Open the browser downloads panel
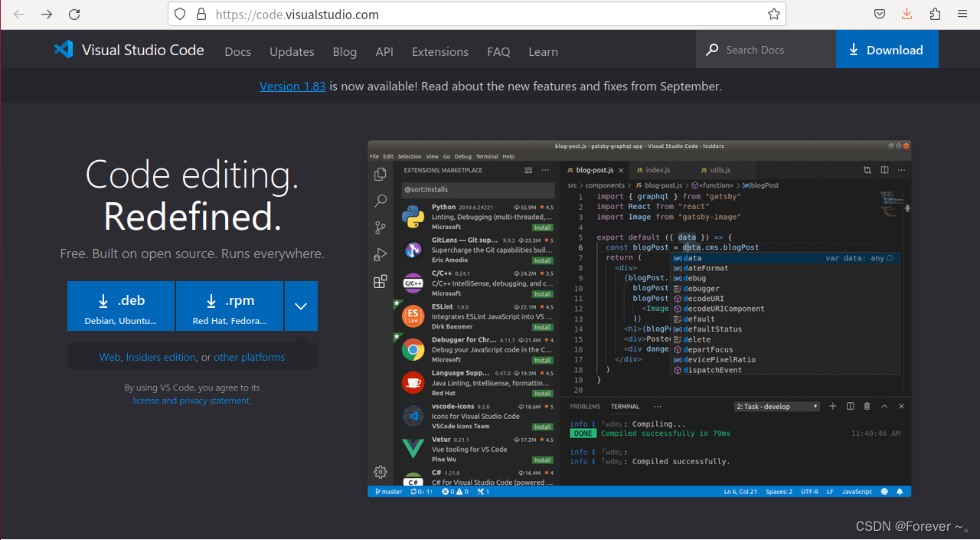980x540 pixels. pos(907,14)
